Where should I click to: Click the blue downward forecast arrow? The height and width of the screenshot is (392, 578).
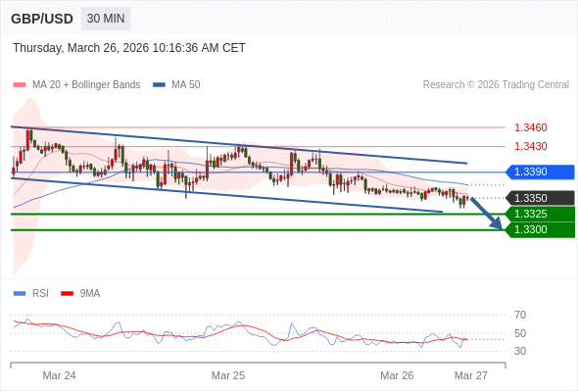(x=487, y=214)
